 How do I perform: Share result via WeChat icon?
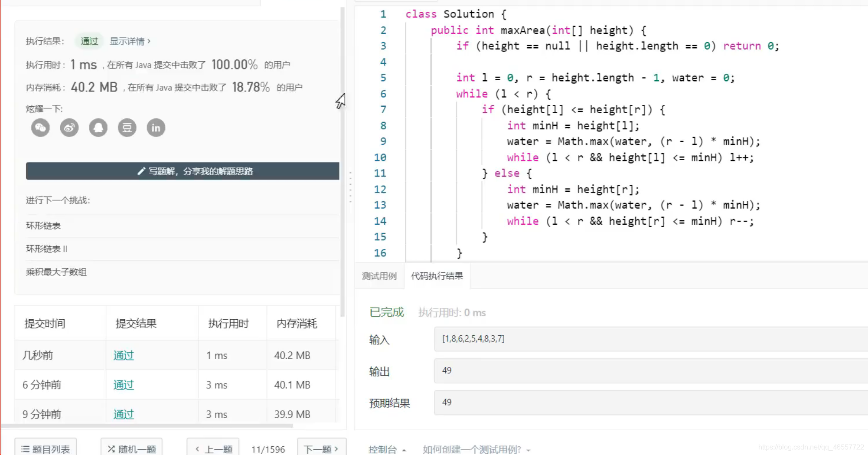coord(40,128)
